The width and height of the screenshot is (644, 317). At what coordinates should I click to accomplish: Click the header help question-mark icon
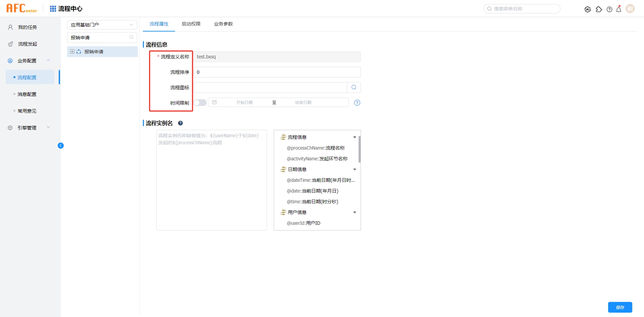(x=609, y=9)
